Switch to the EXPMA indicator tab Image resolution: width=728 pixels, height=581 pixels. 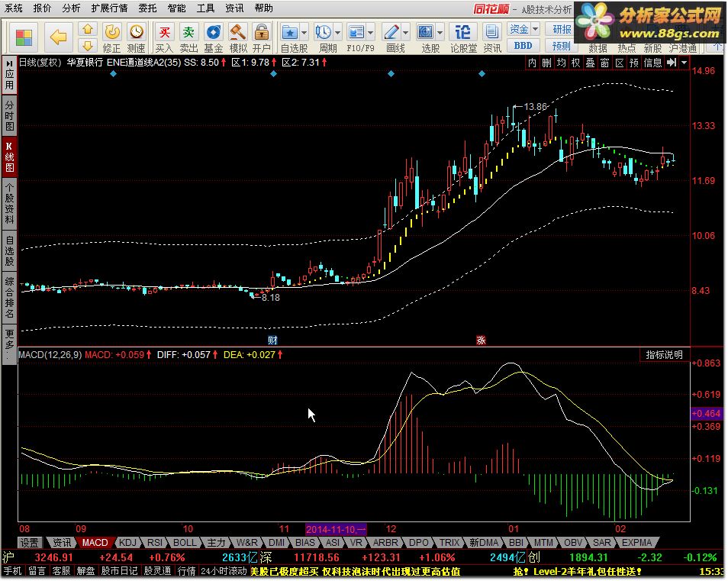coord(636,543)
